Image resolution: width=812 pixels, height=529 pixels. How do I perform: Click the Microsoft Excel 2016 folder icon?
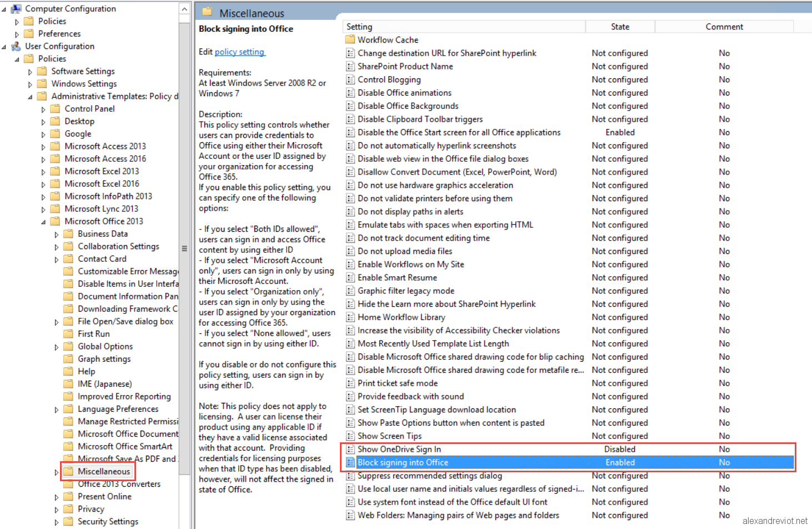point(55,184)
